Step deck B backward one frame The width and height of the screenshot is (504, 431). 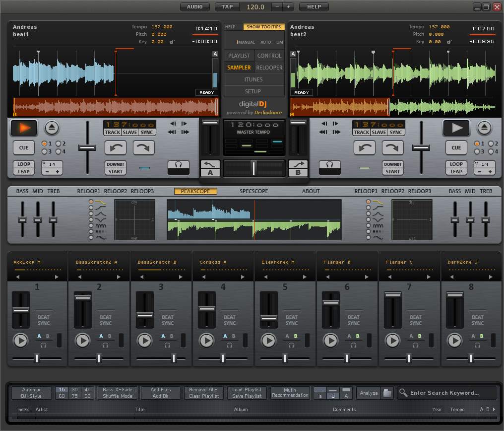coord(324,124)
